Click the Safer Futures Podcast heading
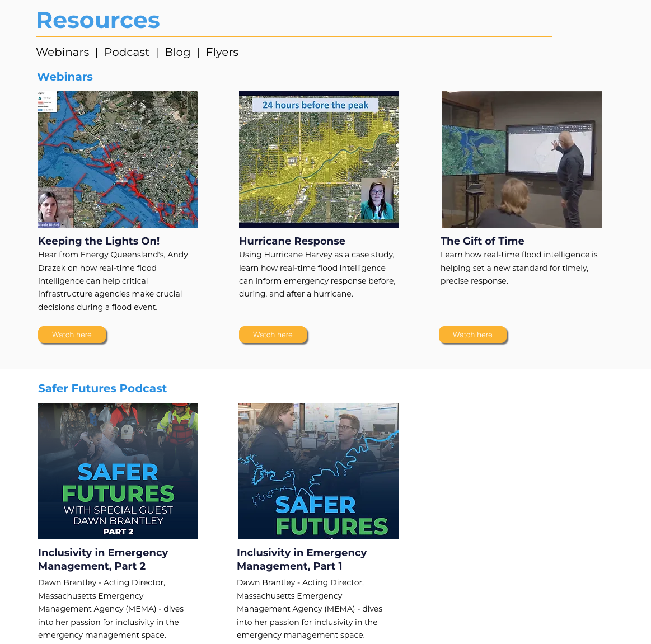The image size is (651, 644). (x=102, y=388)
